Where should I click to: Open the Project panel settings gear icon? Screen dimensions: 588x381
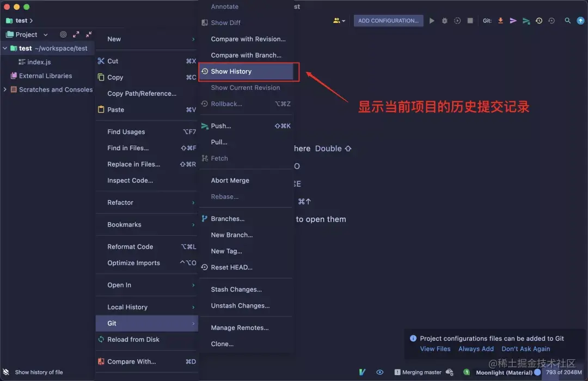point(63,34)
